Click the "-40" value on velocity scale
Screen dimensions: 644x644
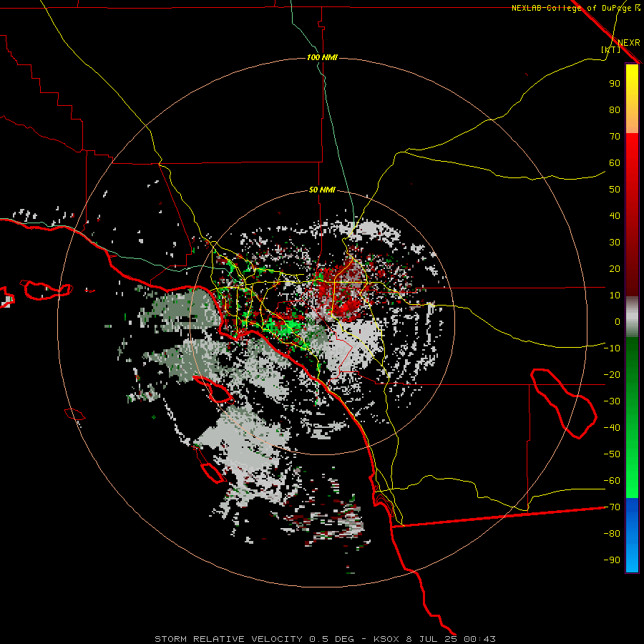click(612, 428)
